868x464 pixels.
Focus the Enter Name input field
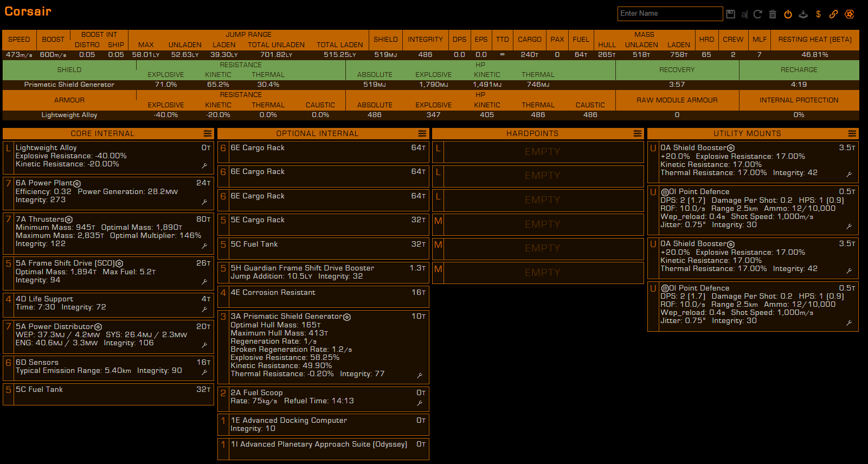tap(670, 14)
